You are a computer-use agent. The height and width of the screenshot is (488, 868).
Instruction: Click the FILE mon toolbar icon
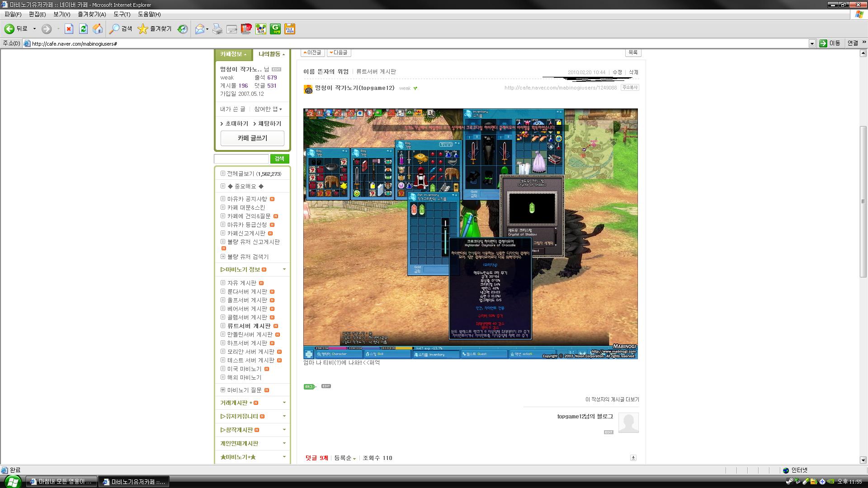coord(290,29)
